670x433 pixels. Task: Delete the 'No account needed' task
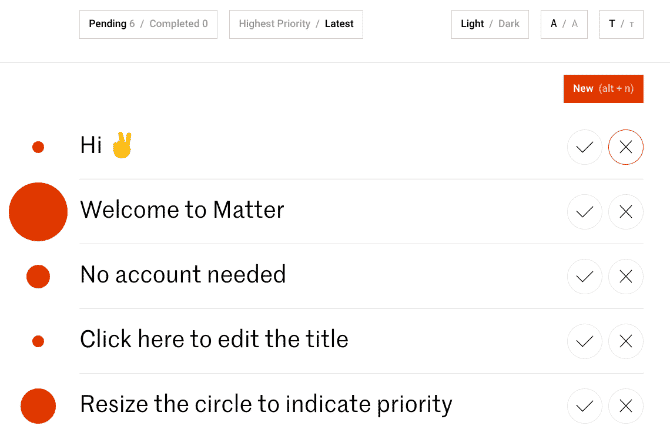626,277
